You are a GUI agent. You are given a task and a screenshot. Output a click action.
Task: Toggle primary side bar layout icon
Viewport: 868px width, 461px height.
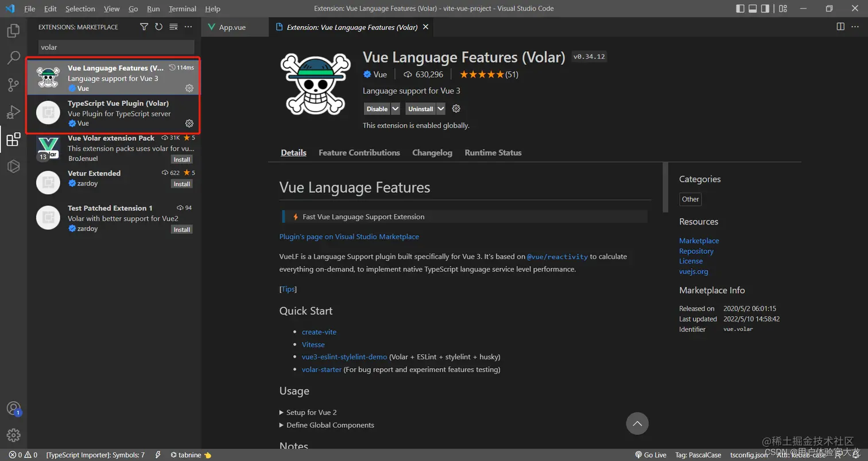(x=740, y=9)
